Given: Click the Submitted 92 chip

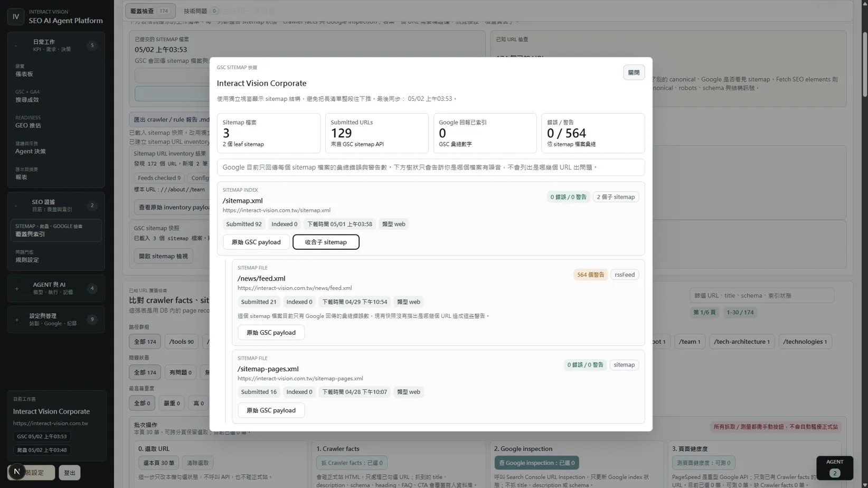Looking at the screenshot, I should (x=243, y=224).
